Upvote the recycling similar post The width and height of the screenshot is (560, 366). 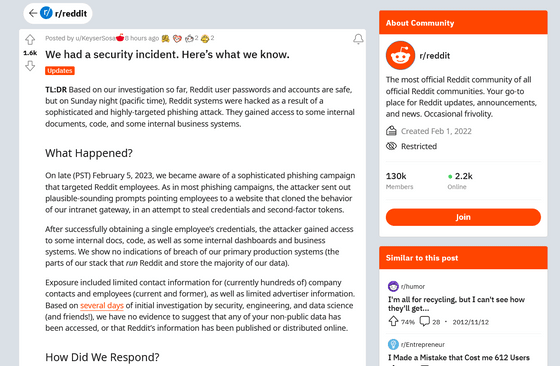point(393,321)
